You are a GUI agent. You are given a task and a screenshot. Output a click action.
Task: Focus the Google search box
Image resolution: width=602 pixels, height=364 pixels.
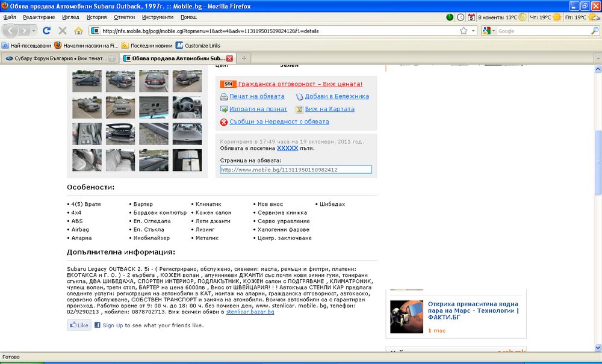click(543, 31)
